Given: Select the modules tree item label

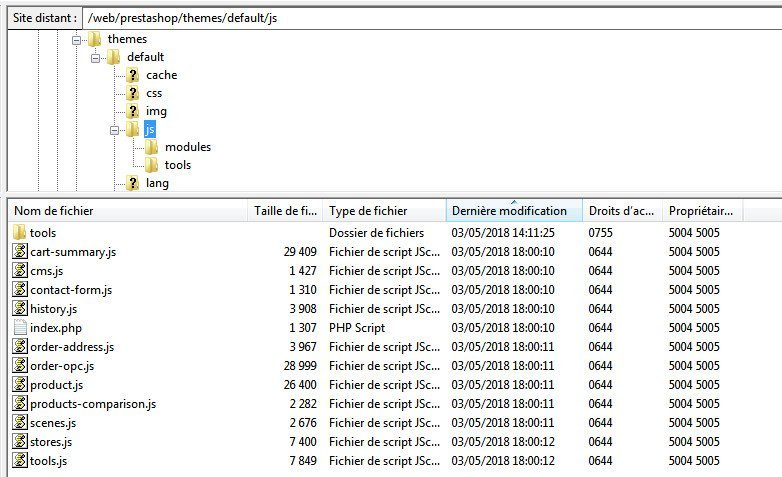Looking at the screenshot, I should coord(188,147).
